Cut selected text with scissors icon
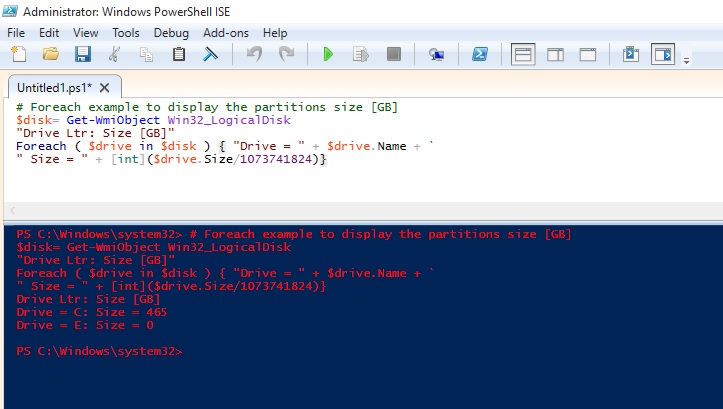Screen dimensions: 723x409 pos(116,54)
